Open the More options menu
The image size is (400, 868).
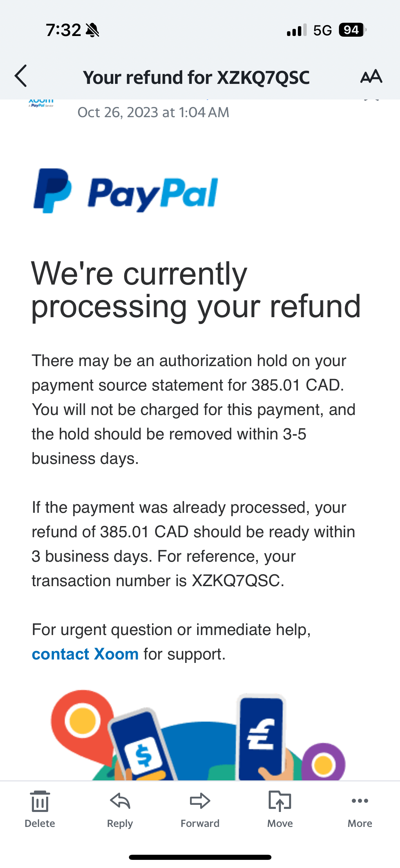click(x=360, y=809)
